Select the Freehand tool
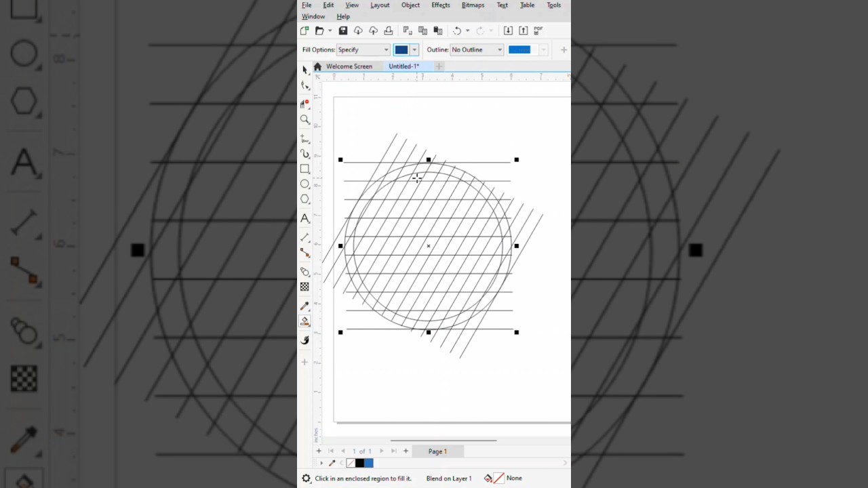The height and width of the screenshot is (488, 868). (x=304, y=138)
